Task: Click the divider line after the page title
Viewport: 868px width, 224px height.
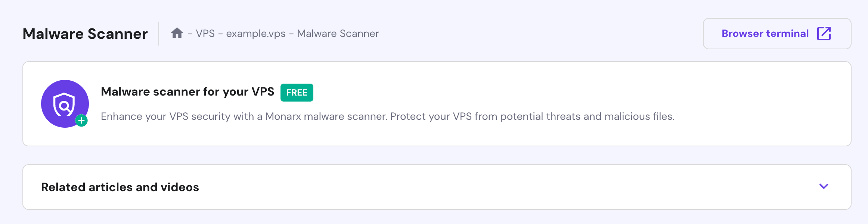Action: point(159,34)
